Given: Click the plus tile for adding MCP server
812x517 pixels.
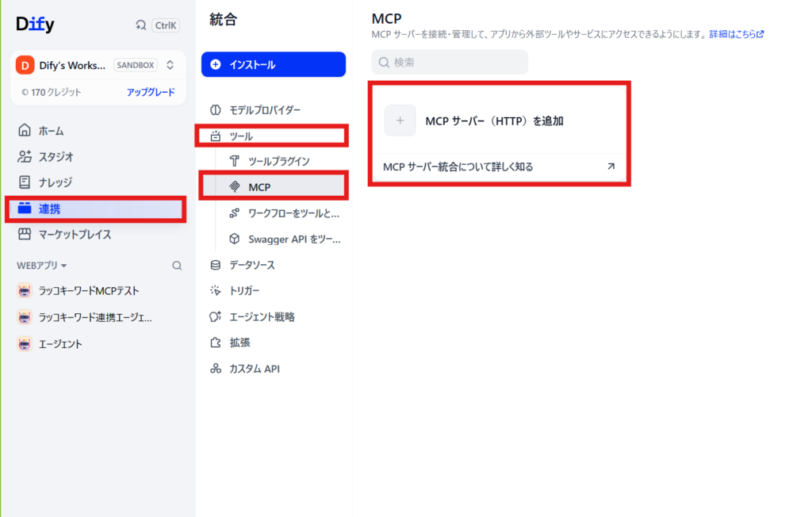Looking at the screenshot, I should [400, 121].
